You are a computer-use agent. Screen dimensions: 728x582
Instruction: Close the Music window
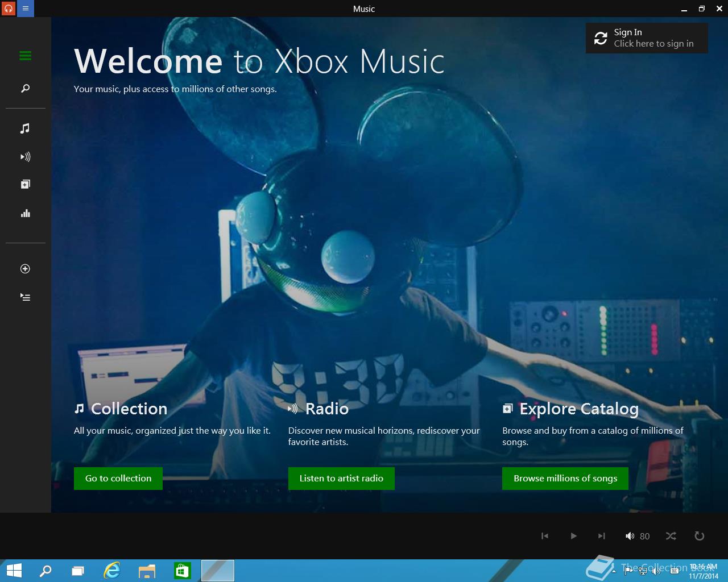719,9
